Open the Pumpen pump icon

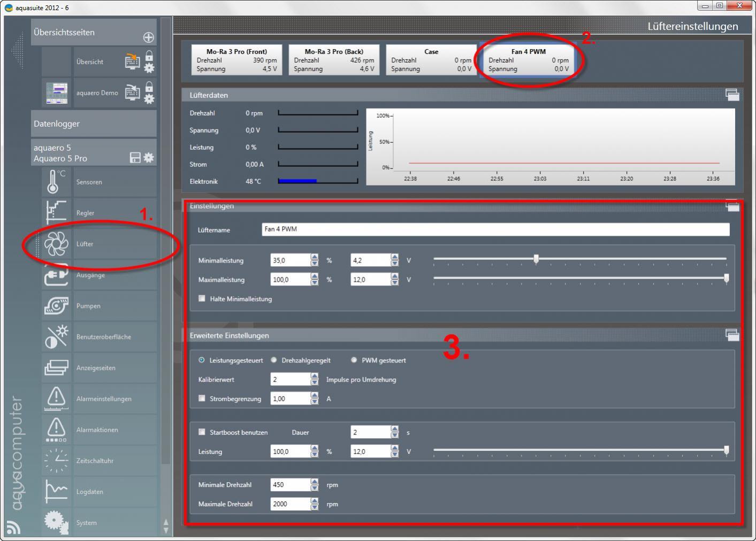pos(56,306)
